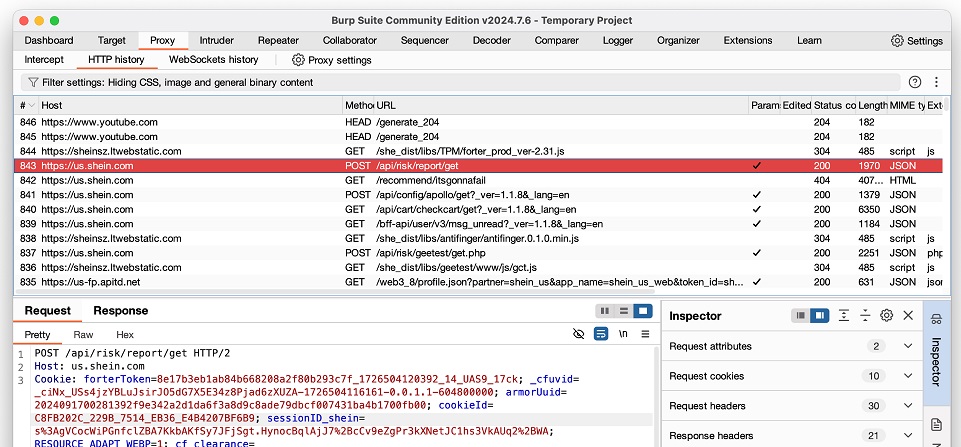961x447 pixels.
Task: Switch editor to Hex view
Action: (124, 335)
